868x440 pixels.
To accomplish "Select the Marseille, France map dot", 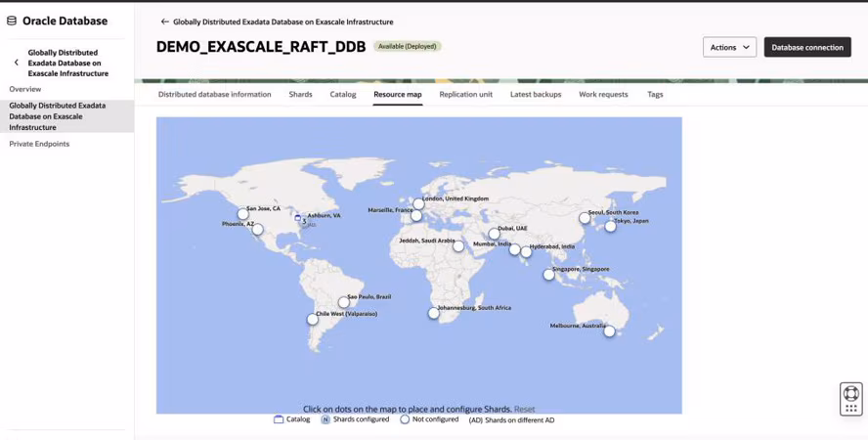I will [x=416, y=216].
